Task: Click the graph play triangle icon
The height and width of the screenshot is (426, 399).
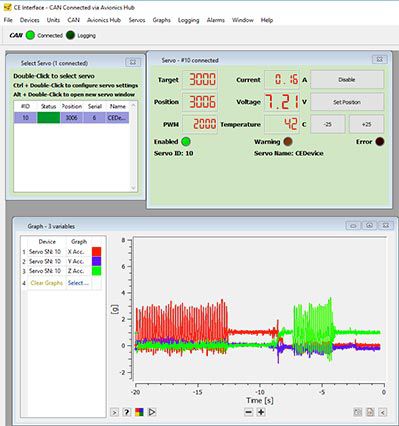Action: pyautogui.click(x=152, y=412)
